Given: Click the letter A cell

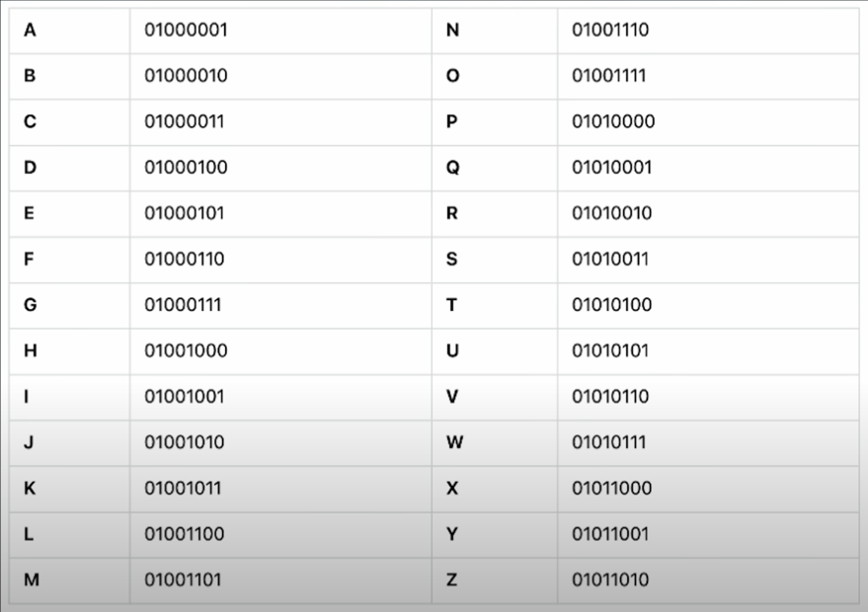Looking at the screenshot, I should click(70, 31).
